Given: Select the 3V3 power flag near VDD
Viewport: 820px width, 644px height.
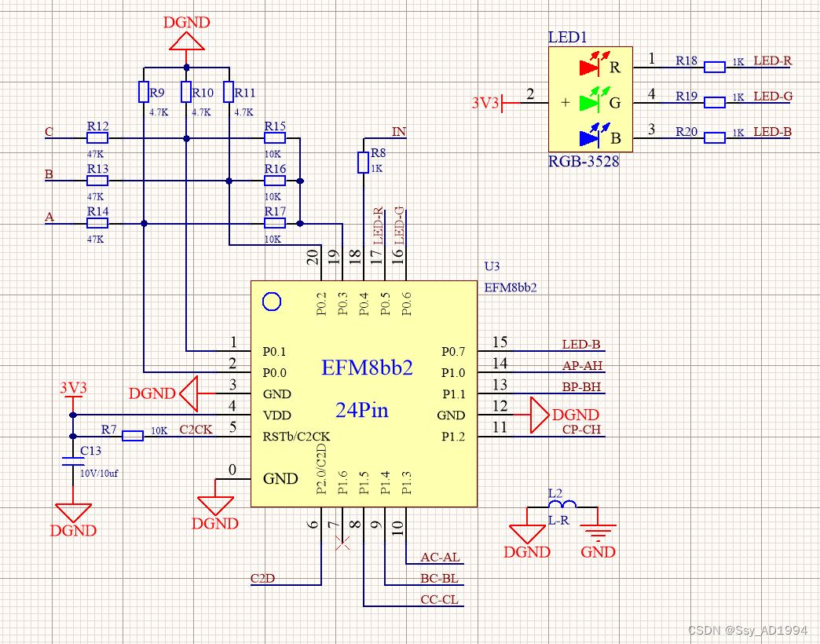Looking at the screenshot, I should (71, 388).
